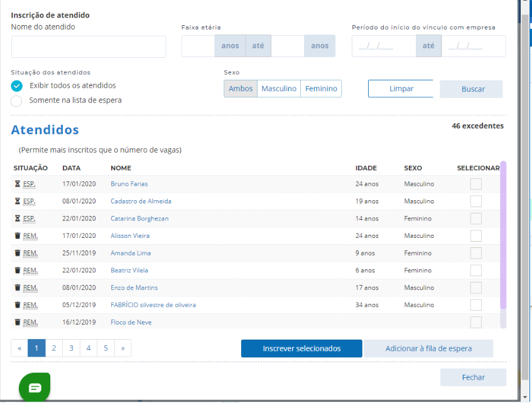Click the green chat widget icon
The image size is (532, 403).
click(35, 387)
